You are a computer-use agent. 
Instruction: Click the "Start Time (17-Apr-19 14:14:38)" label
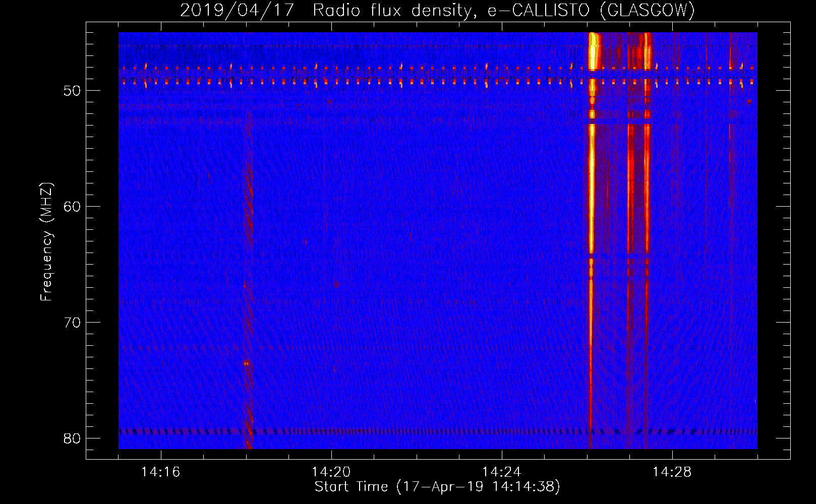tap(437, 487)
